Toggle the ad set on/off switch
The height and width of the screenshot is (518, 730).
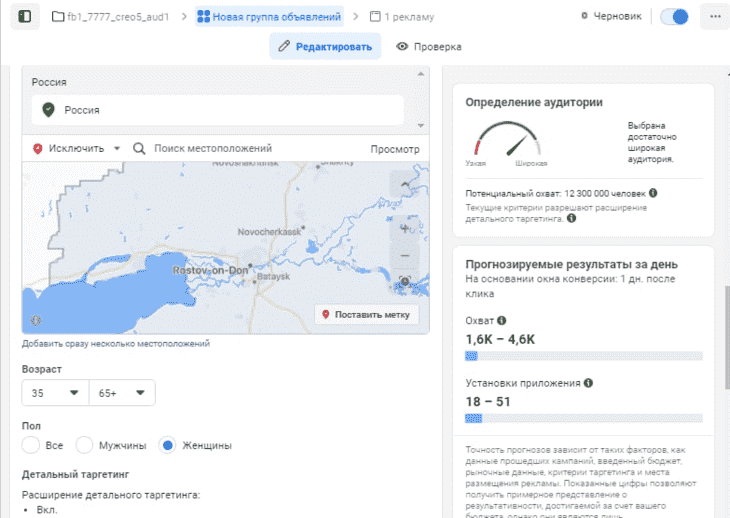pos(675,17)
